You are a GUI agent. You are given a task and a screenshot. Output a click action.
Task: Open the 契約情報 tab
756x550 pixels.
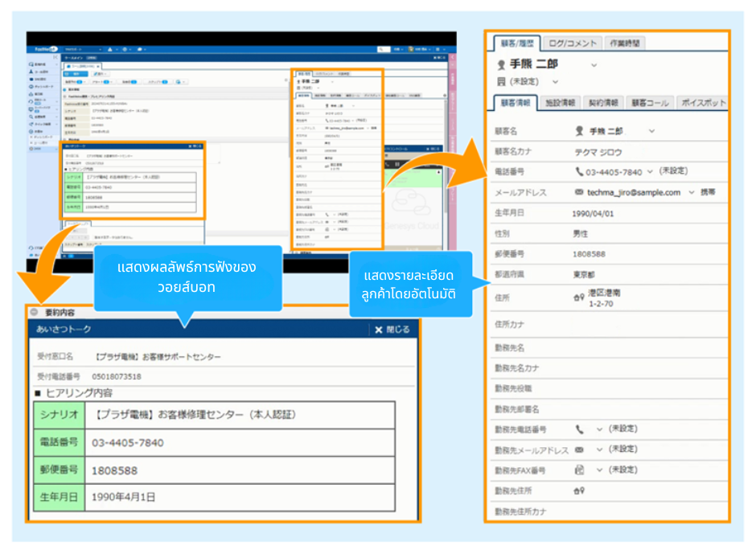click(602, 103)
